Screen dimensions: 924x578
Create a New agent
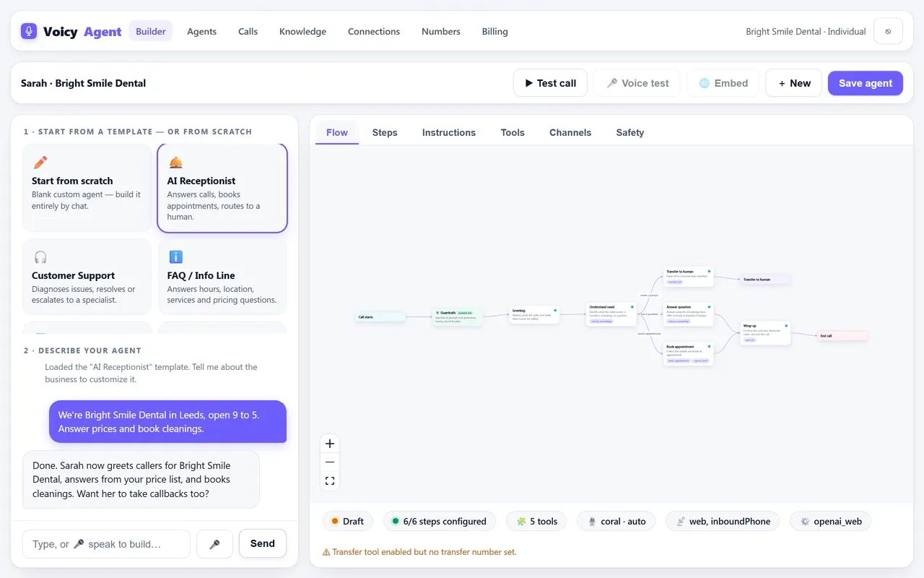793,83
